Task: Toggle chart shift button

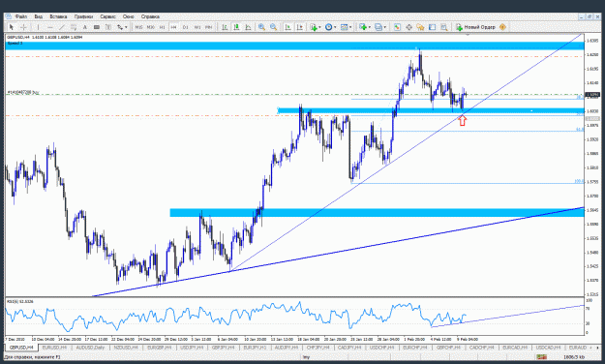Action: 299,27
